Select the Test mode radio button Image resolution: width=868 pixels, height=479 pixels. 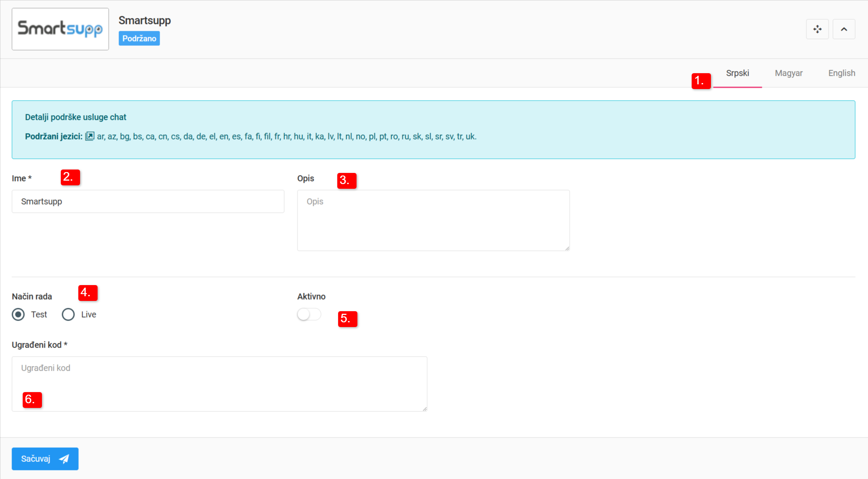click(x=18, y=315)
